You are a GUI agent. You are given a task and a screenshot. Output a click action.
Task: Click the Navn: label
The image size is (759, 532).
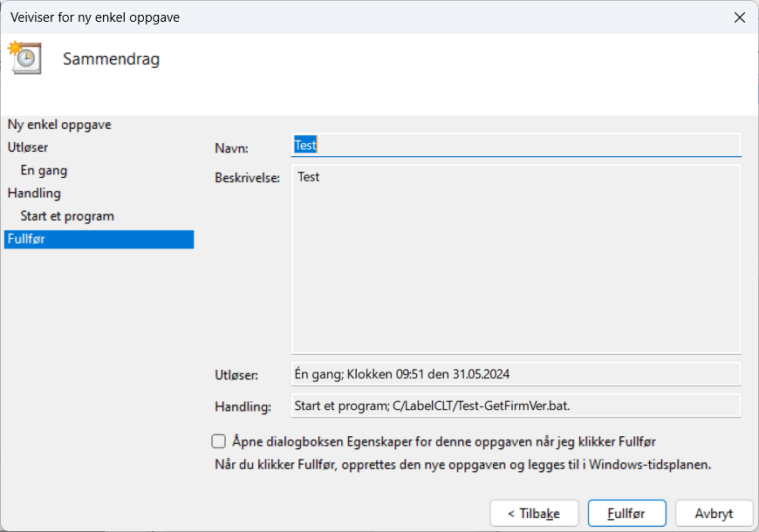click(231, 149)
